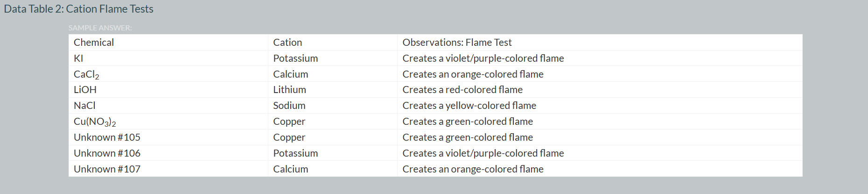
Task: Click the "SAMPLE ANSWER:" label
Action: (100, 28)
